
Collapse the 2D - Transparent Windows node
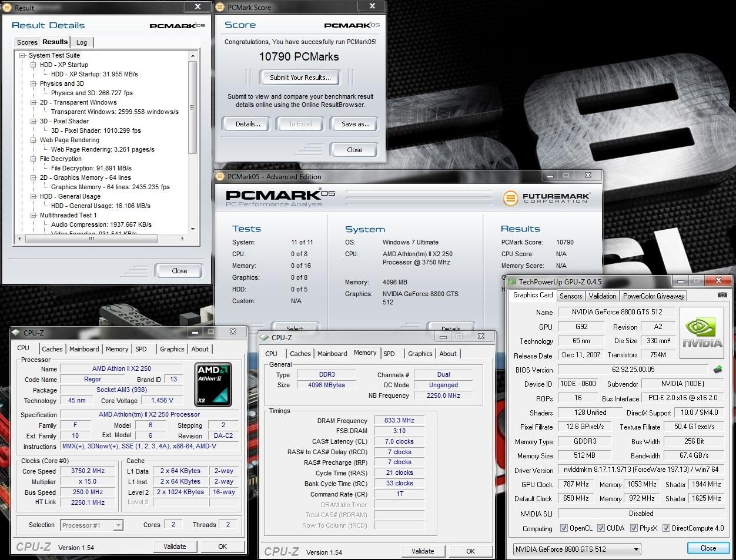click(x=34, y=102)
